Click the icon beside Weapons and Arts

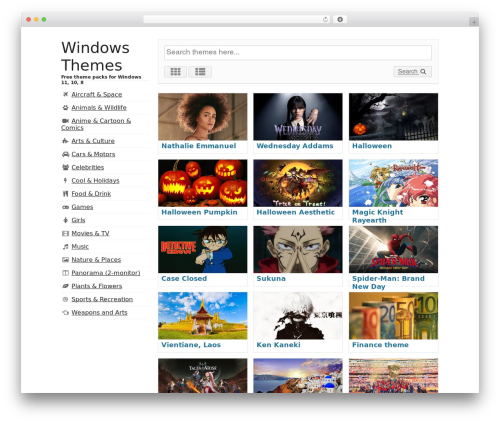[65, 313]
